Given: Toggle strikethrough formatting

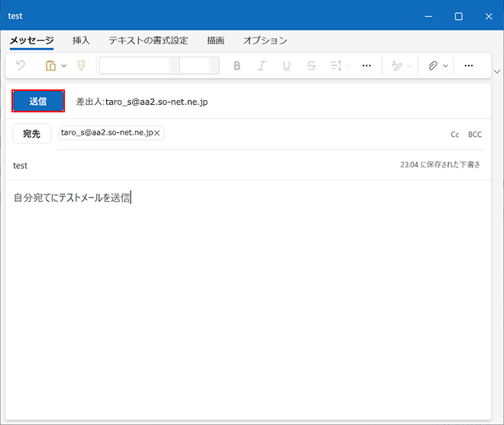Looking at the screenshot, I should click(x=311, y=66).
